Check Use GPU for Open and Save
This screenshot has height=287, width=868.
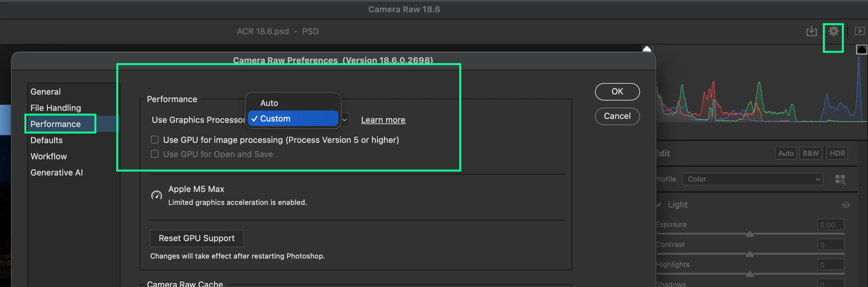[x=155, y=154]
